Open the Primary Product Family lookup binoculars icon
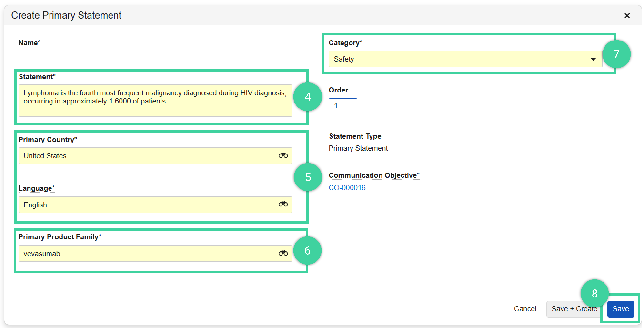This screenshot has width=644, height=328. 283,253
